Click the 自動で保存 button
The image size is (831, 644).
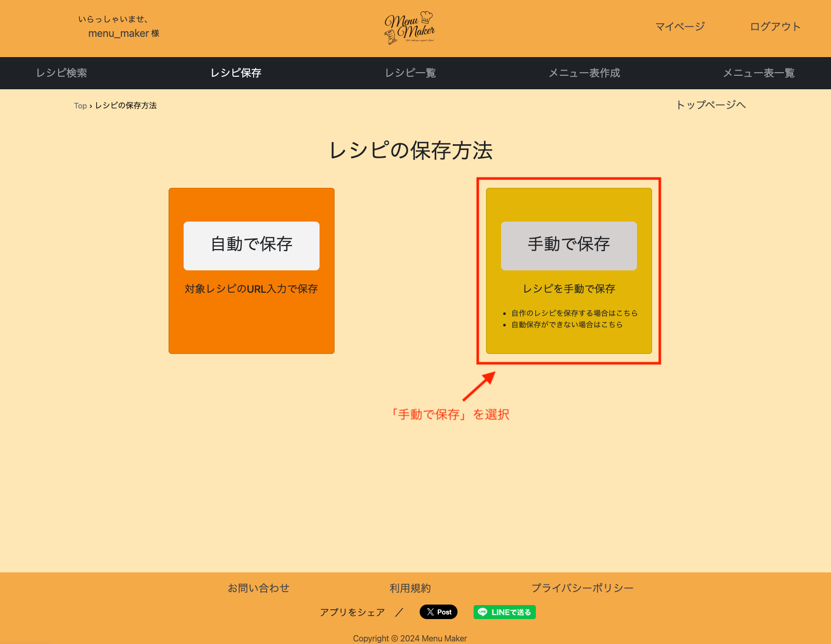[x=252, y=246]
